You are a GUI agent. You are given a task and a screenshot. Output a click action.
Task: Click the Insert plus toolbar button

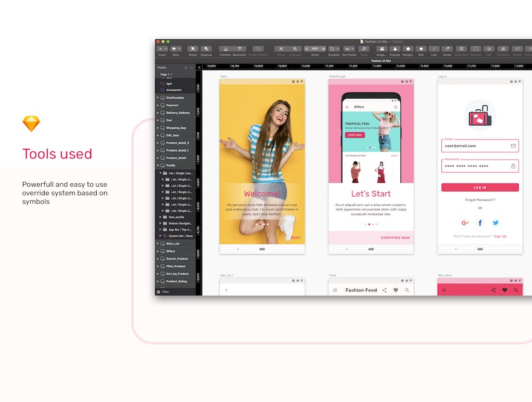162,49
